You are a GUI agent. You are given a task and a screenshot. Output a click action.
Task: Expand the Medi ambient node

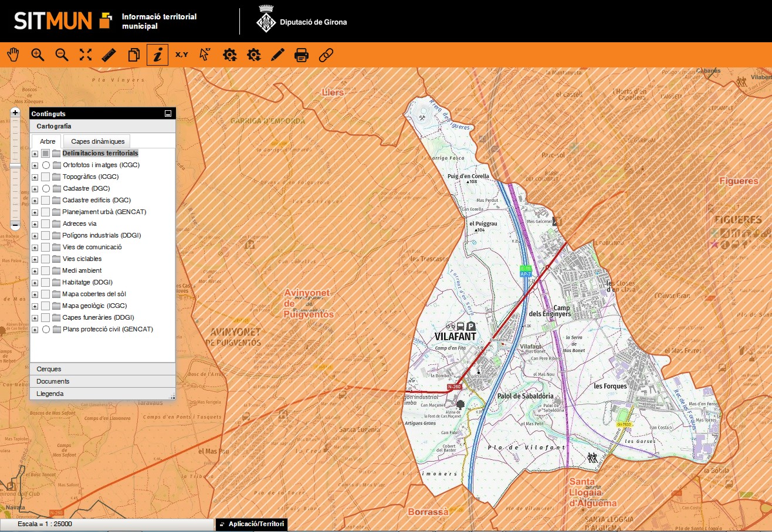pyautogui.click(x=35, y=271)
